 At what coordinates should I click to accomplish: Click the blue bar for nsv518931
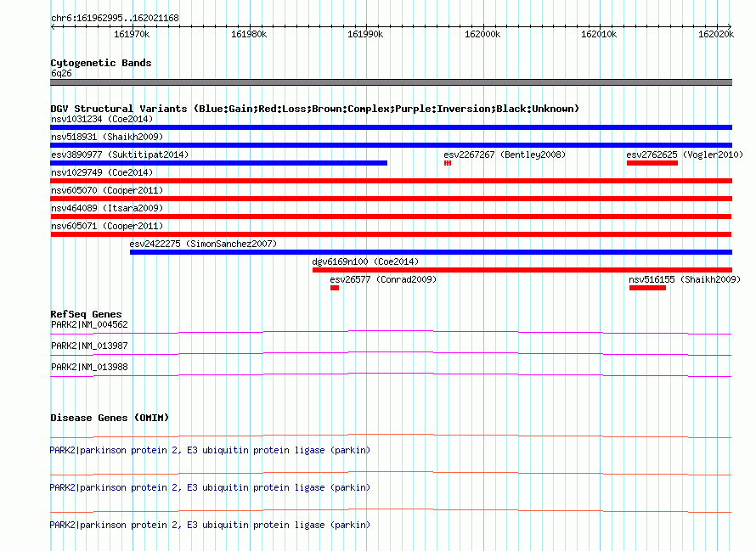click(391, 145)
